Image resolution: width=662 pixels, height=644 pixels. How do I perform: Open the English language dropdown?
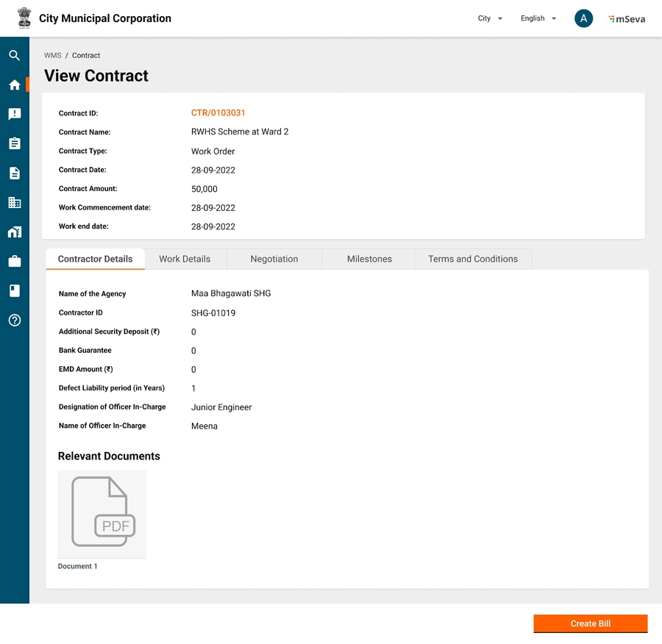point(538,18)
